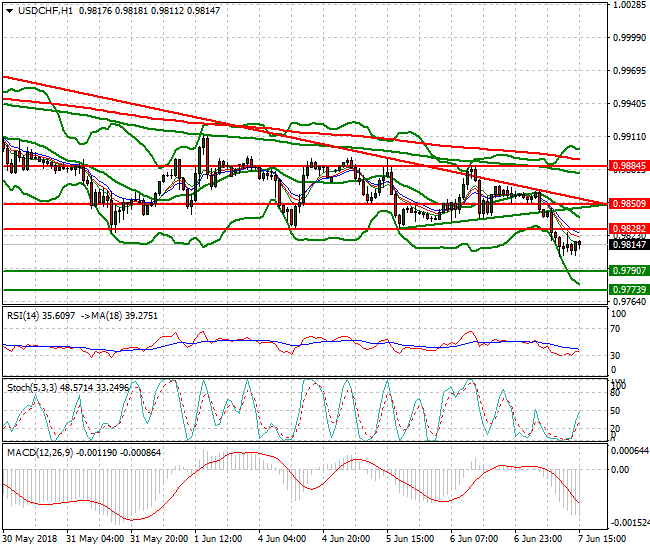Click the 0.99110 price scale value
The image size is (650, 550).
pyautogui.click(x=629, y=136)
